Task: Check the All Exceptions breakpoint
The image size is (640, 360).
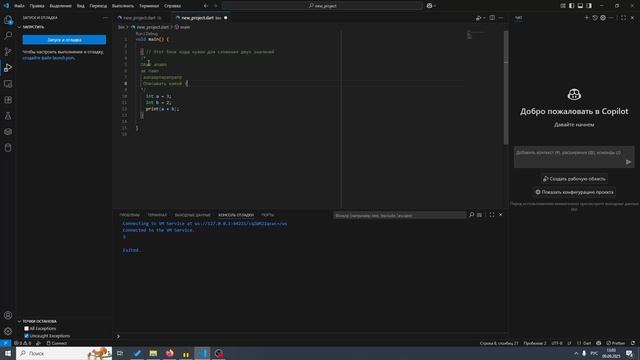Action: [x=27, y=329]
